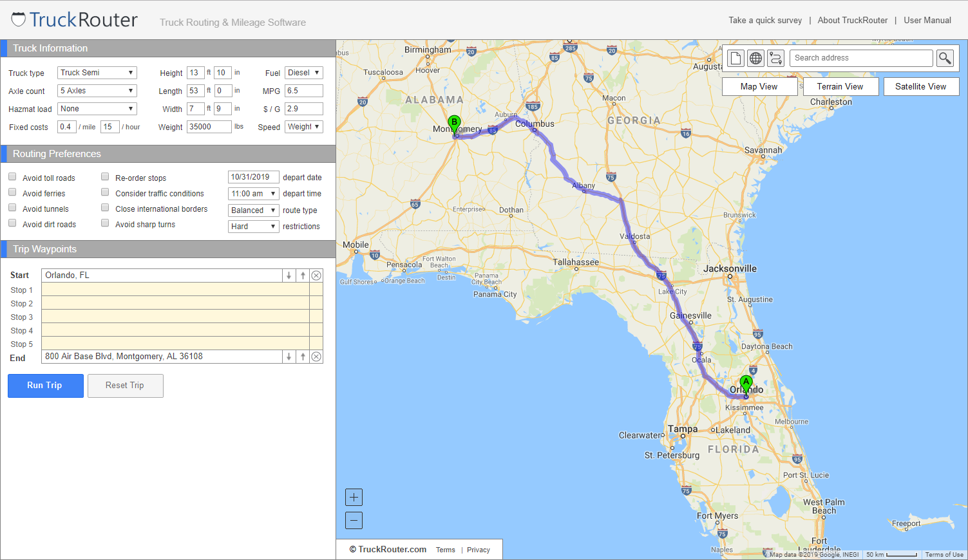The height and width of the screenshot is (560, 968).
Task: Enable Close international borders
Action: point(105,207)
